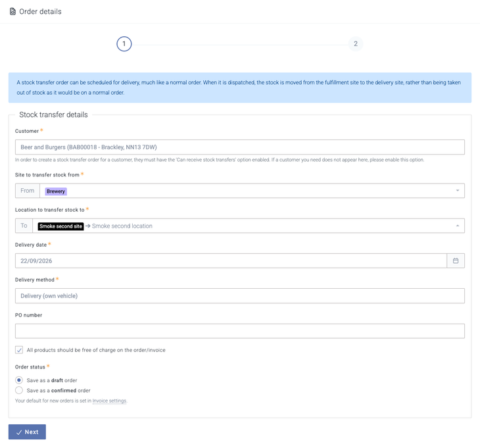
Task: Untick the free of charge products checkbox
Action: tap(19, 350)
